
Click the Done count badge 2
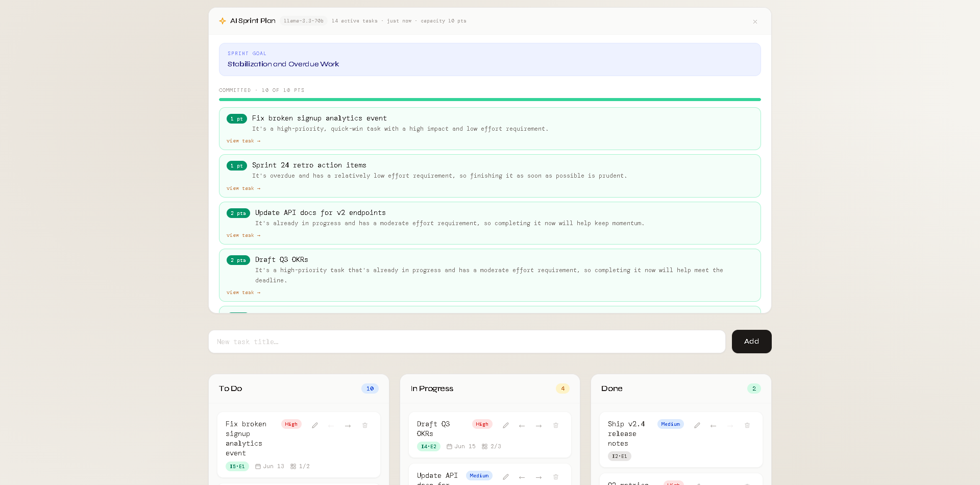click(x=754, y=389)
